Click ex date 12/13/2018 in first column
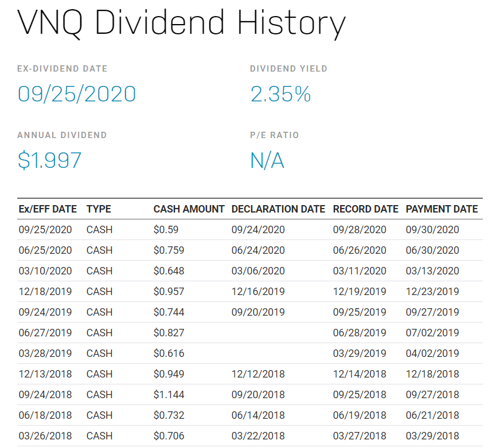This screenshot has height=448, width=488. [45, 374]
